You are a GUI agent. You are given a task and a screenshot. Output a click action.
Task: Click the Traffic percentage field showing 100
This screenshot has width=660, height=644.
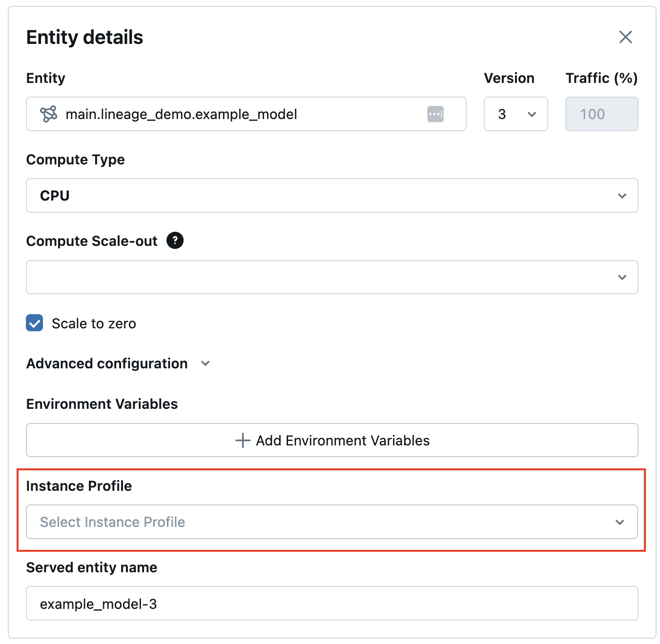coord(601,114)
